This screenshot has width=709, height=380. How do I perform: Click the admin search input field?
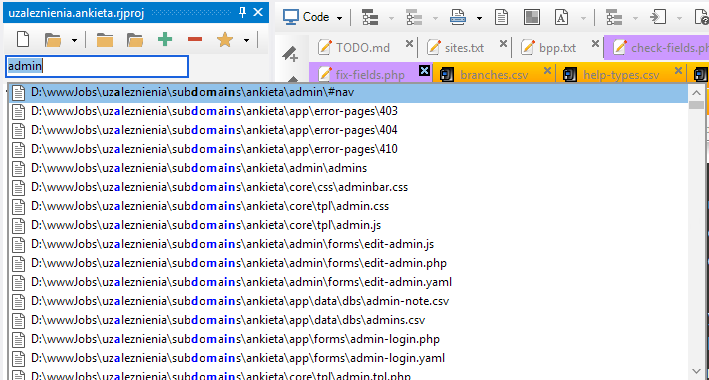pos(97,66)
